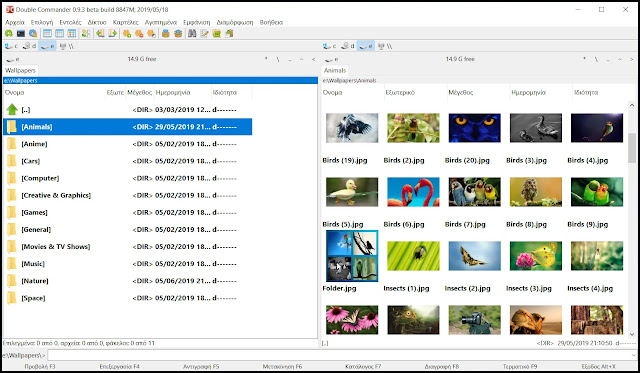The width and height of the screenshot is (640, 373).
Task: Select drive c in the left panel
Action: click(x=11, y=46)
